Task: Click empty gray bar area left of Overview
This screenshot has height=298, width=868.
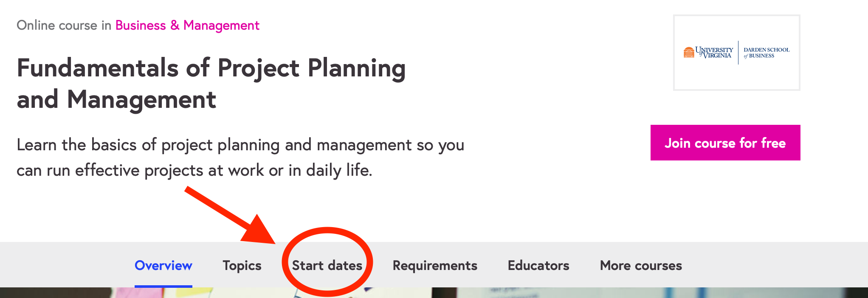Action: pos(64,265)
